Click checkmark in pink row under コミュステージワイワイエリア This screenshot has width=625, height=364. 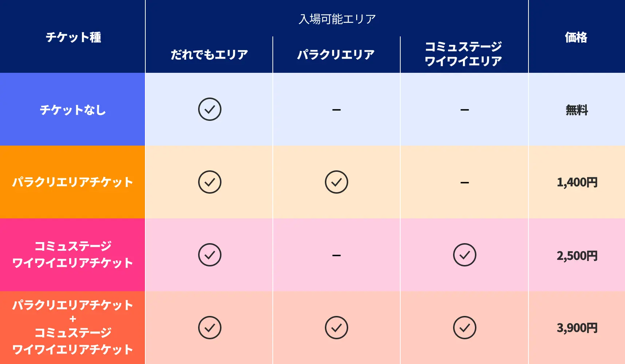(465, 255)
